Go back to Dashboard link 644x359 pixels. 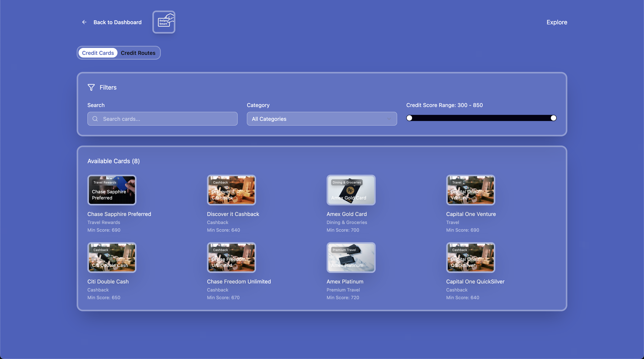(117, 22)
